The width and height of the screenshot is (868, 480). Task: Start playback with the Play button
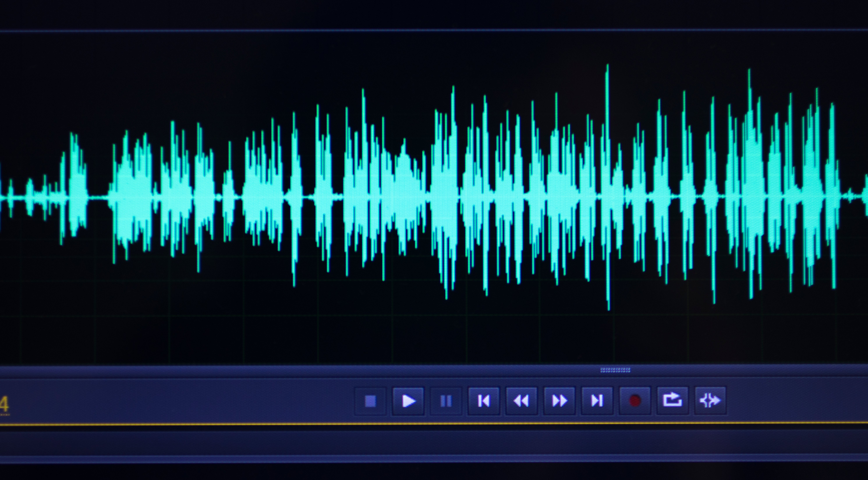pyautogui.click(x=408, y=401)
